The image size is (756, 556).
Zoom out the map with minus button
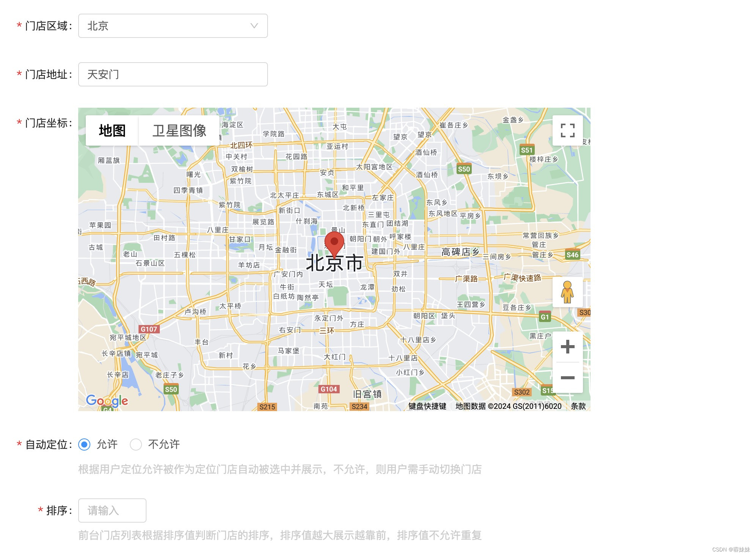tap(567, 377)
